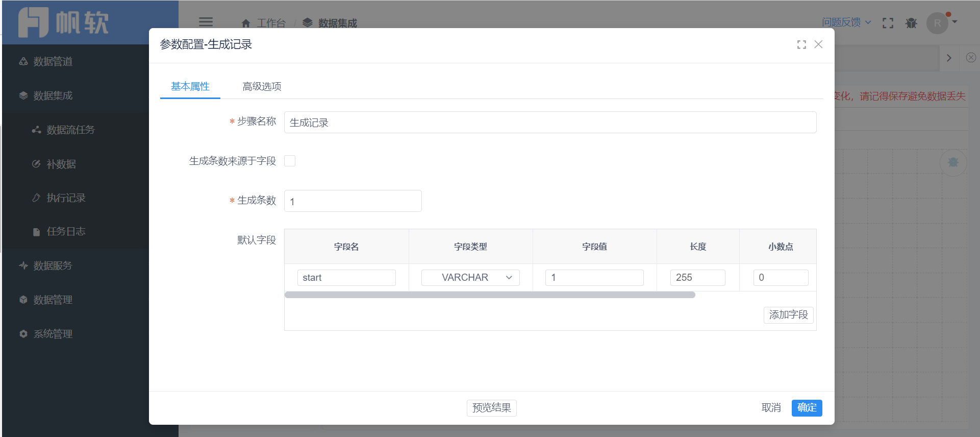Click the 字段值 column header
Viewport: 980px width, 437px height.
(594, 247)
